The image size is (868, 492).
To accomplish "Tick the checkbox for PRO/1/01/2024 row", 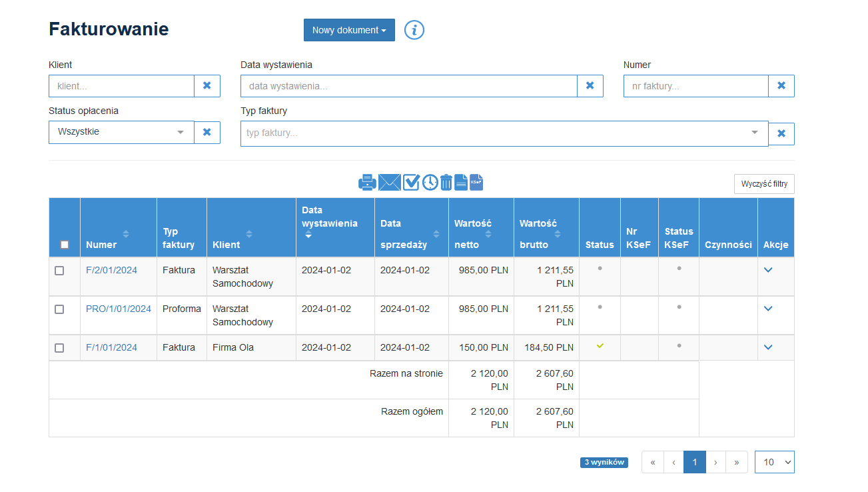I will 59,309.
